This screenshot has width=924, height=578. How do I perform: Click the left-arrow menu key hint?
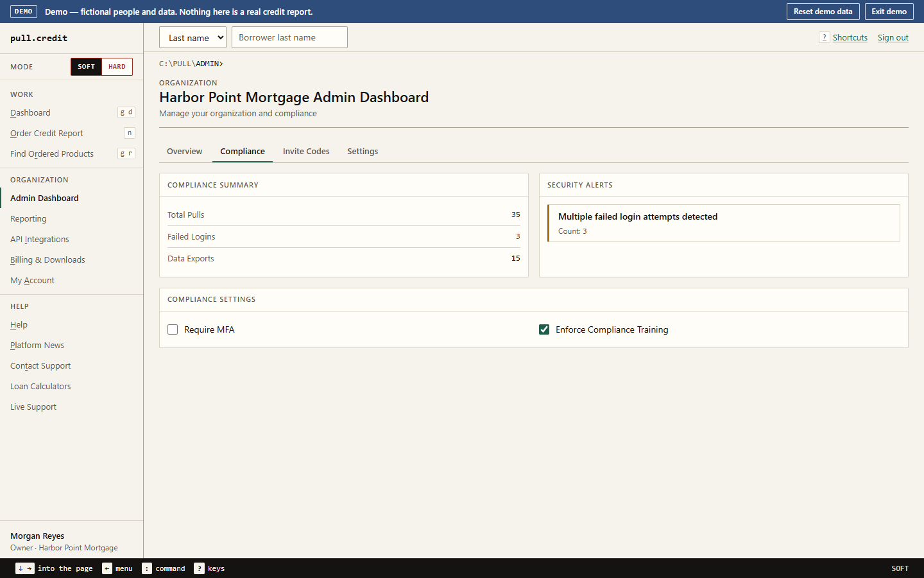(107, 568)
